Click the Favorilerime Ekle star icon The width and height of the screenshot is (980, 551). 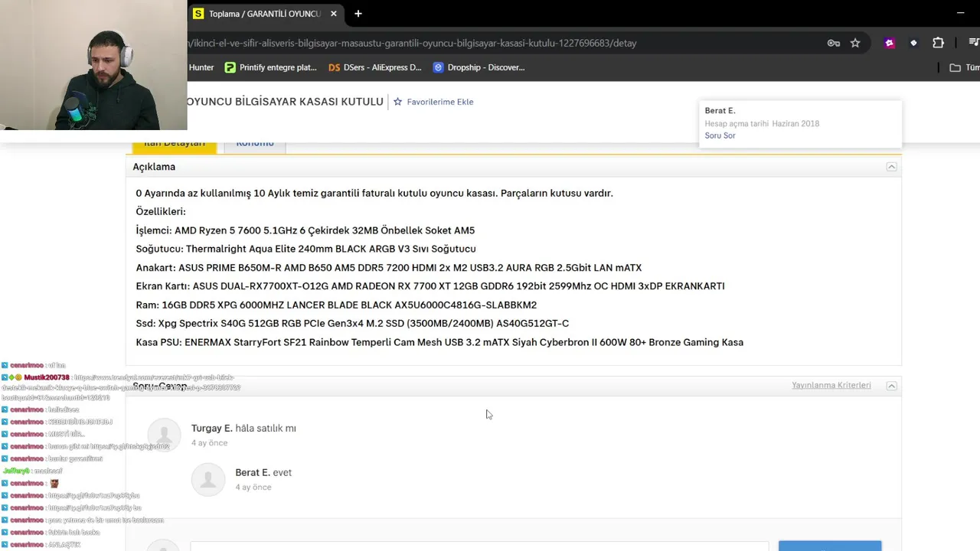click(397, 102)
